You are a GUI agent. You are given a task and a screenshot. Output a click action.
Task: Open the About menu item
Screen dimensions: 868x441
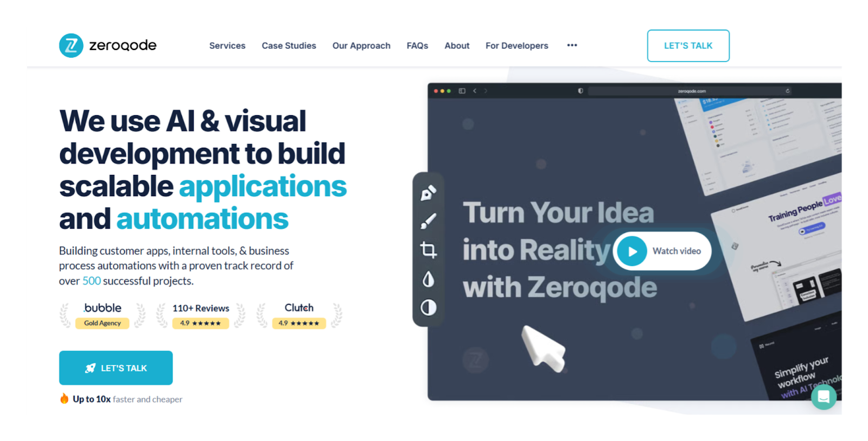click(457, 46)
